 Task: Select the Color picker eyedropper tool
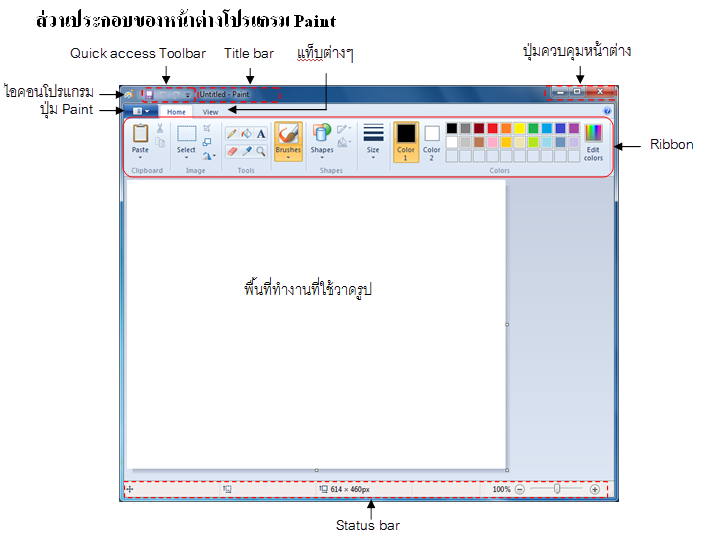click(x=246, y=151)
